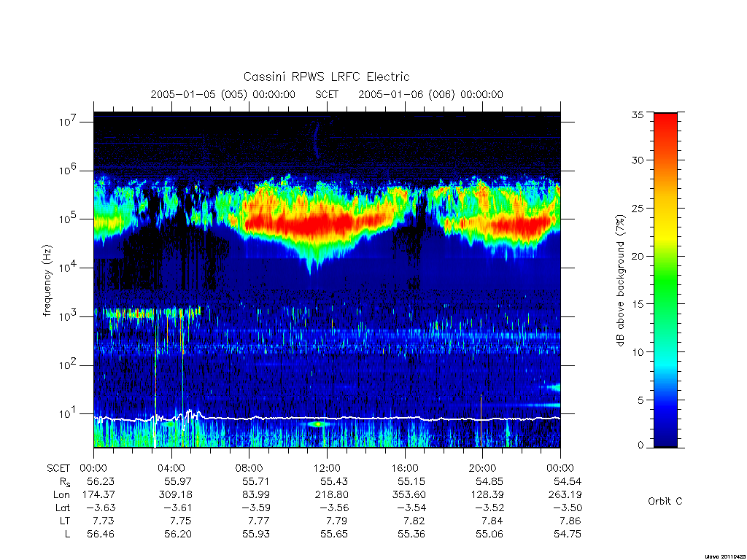
Task: Click the Cassini RPWS LRFC Electric title
Action: [326, 77]
